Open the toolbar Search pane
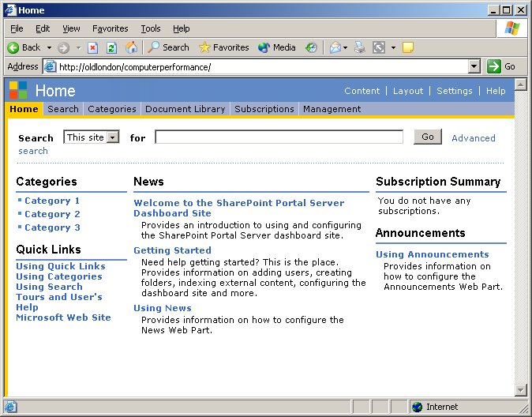Screen dimensions: 532x417 168,47
